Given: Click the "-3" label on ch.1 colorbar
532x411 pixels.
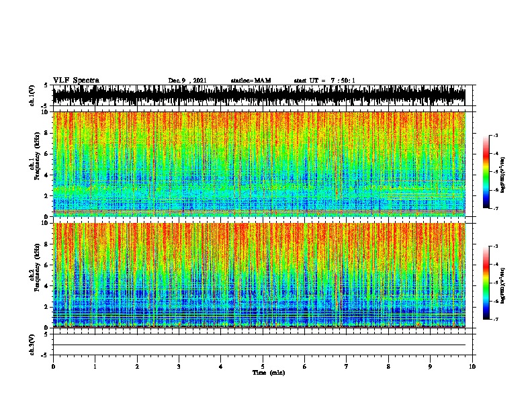Looking at the screenshot, I should pos(495,136).
